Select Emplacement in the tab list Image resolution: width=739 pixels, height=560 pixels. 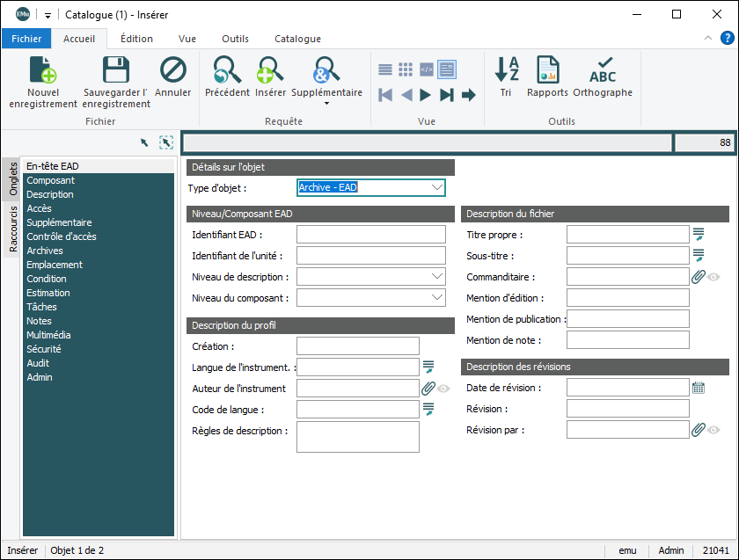coord(55,265)
